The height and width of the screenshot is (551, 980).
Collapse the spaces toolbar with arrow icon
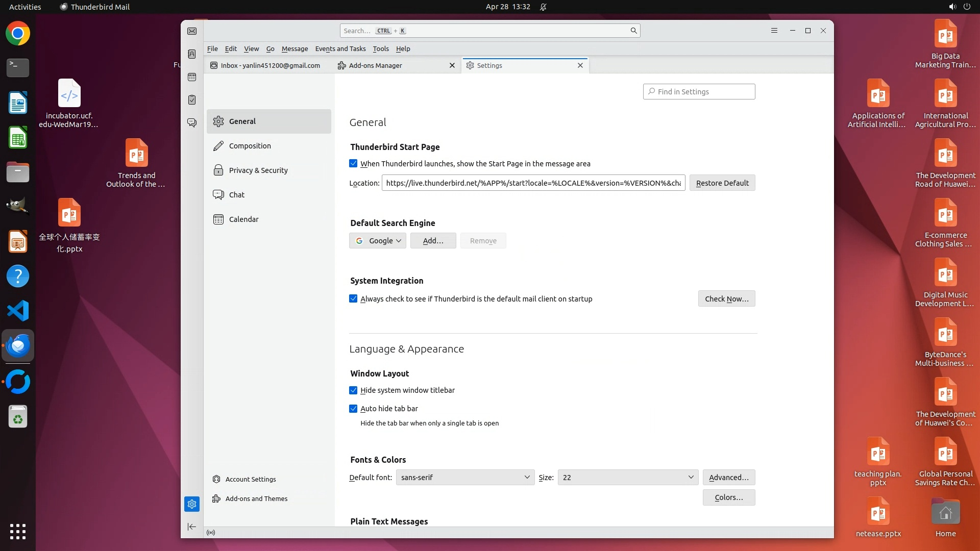[x=192, y=527]
